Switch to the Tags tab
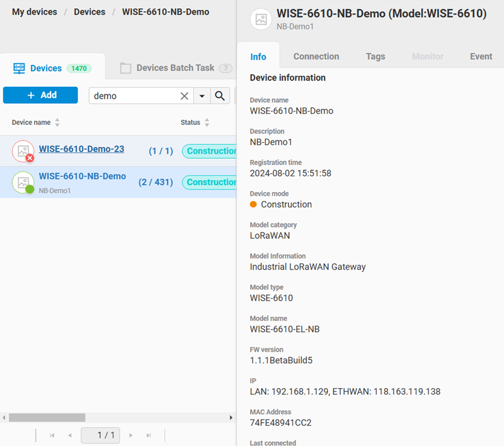504x446 pixels. [375, 57]
